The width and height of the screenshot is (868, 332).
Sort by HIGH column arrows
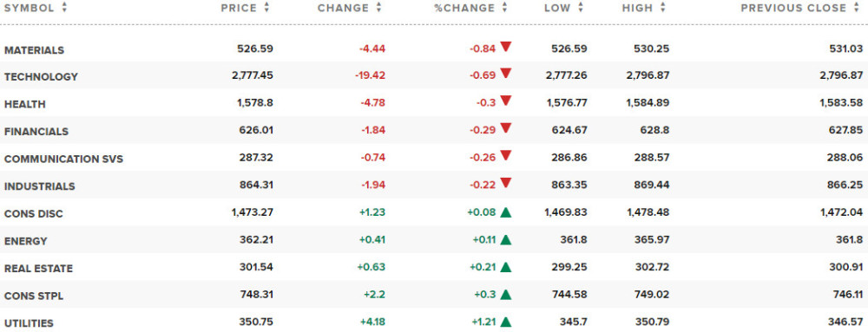[662, 8]
